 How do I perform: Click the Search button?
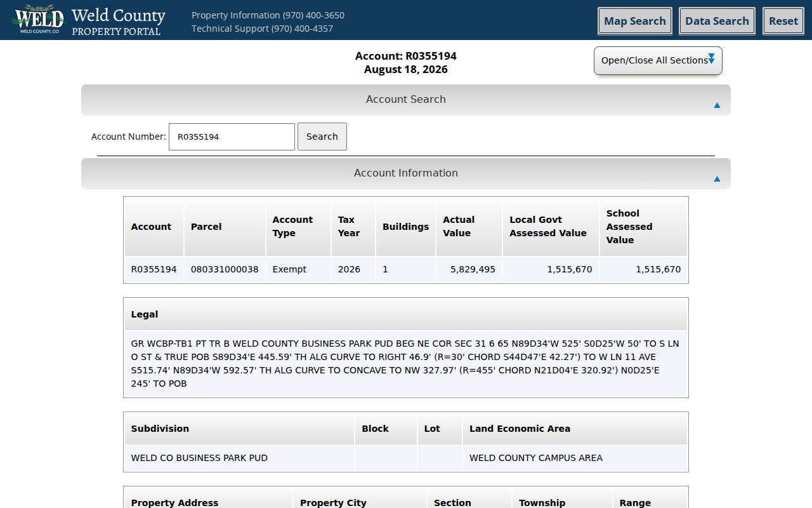pos(322,137)
